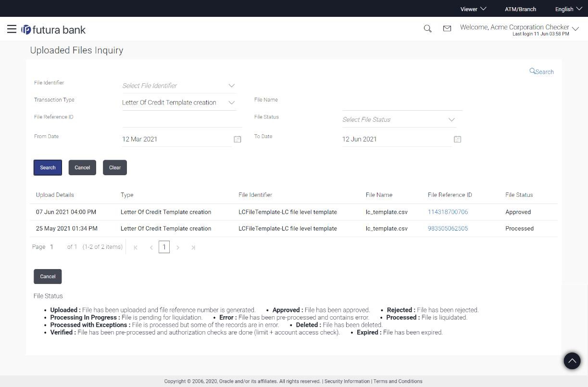The width and height of the screenshot is (588, 387).
Task: Select the 07 Jun 2021 04:00 PM cell
Action: click(66, 212)
